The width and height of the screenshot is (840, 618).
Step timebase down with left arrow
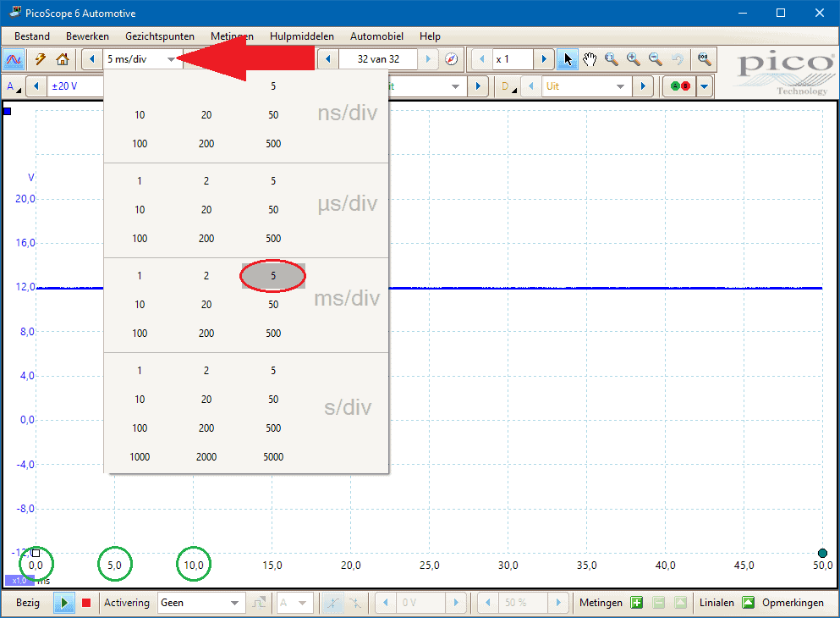pos(92,59)
